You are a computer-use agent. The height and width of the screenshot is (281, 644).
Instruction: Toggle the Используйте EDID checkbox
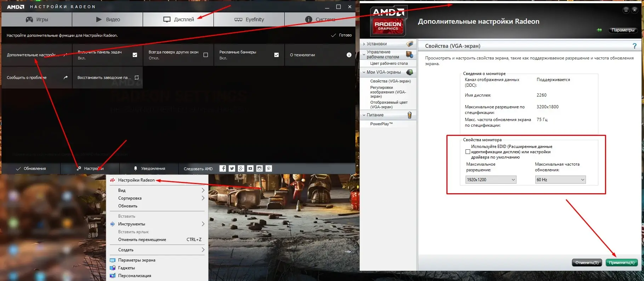[468, 152]
